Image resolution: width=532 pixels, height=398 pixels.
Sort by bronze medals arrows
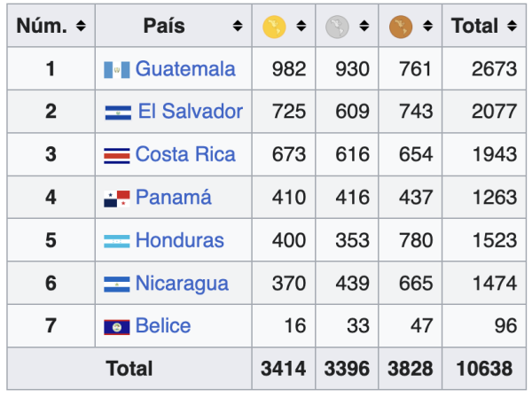pyautogui.click(x=428, y=27)
